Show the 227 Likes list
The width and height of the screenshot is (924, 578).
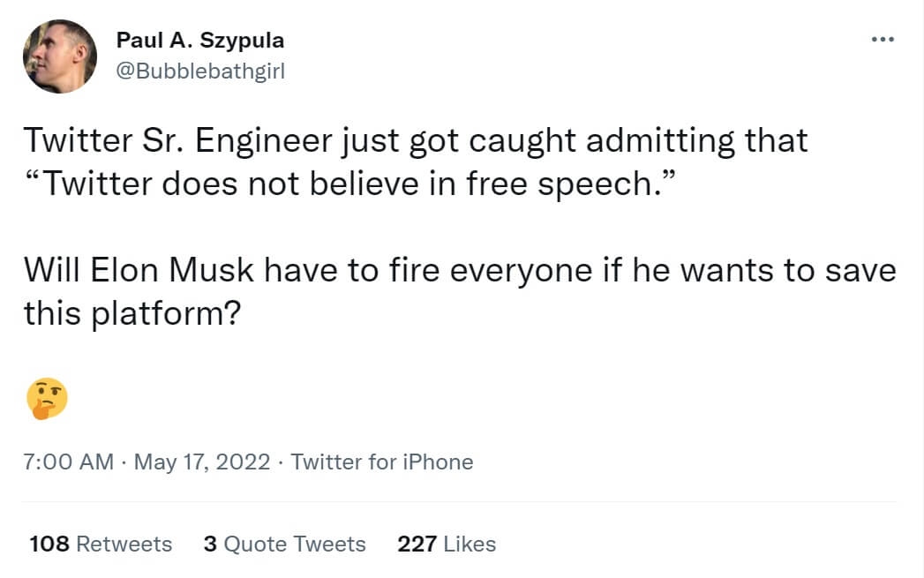point(447,544)
